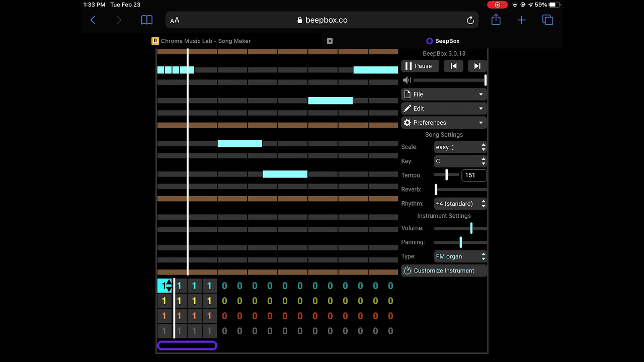This screenshot has width=644, height=362.
Task: Open Safari bookmarks book icon
Action: [x=146, y=20]
